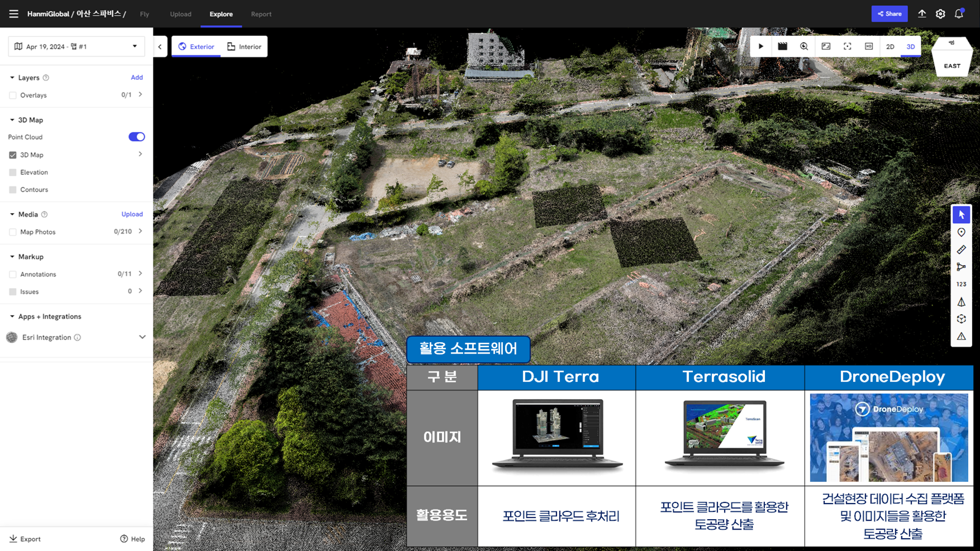The height and width of the screenshot is (551, 980).
Task: Collapse the Apps + Integrations section
Action: pos(12,316)
